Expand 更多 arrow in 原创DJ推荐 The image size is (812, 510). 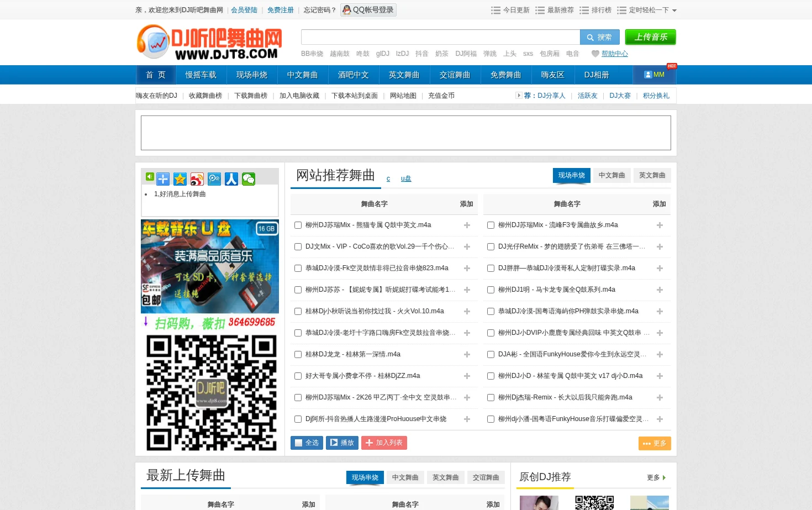coord(664,478)
